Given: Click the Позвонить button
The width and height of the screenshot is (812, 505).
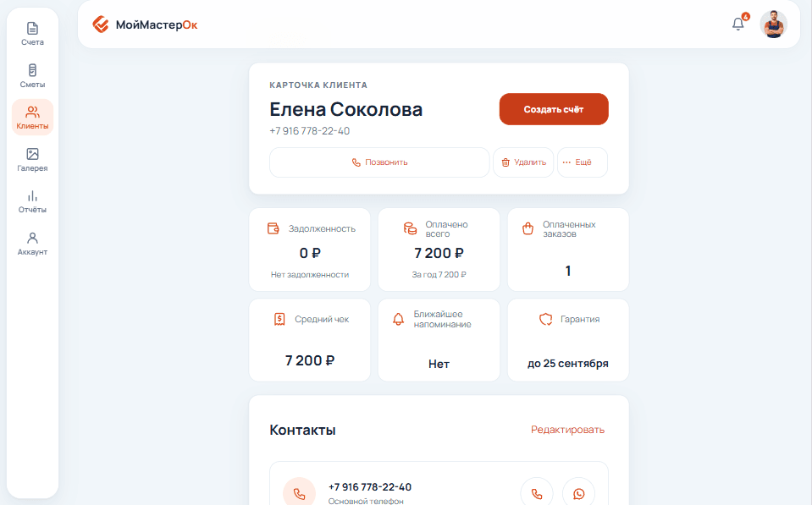Looking at the screenshot, I should [379, 162].
